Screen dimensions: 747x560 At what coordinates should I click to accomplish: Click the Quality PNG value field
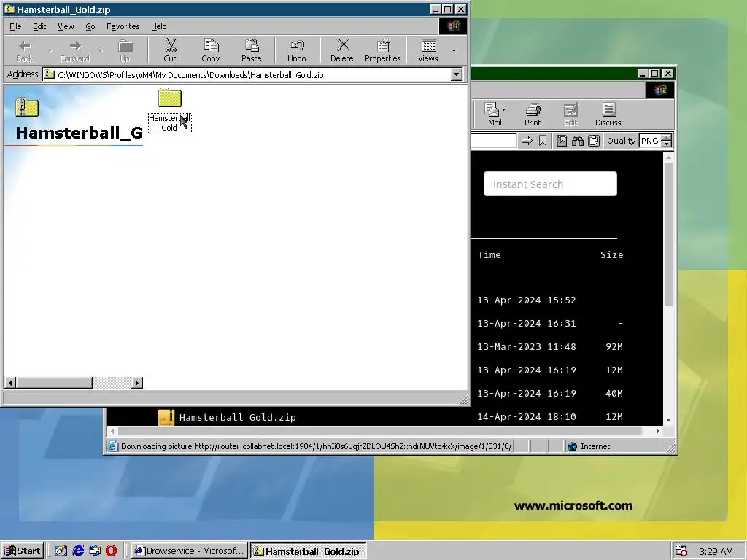(x=650, y=141)
